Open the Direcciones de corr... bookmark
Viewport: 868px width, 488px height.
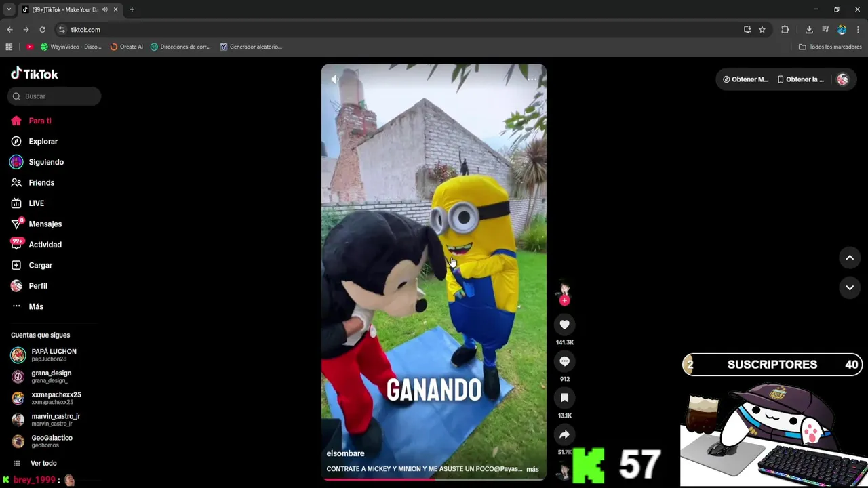[x=180, y=47]
